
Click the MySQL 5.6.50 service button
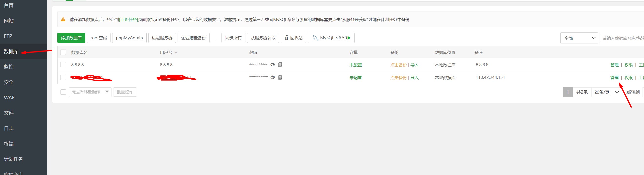click(x=331, y=38)
